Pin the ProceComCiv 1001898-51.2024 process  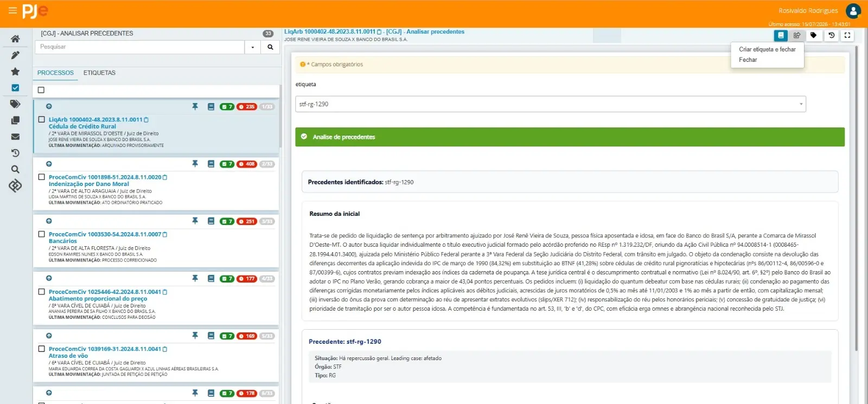195,164
